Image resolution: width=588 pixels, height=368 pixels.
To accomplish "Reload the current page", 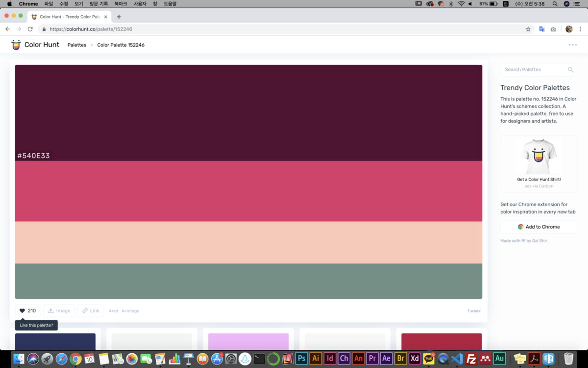I will pos(30,29).
